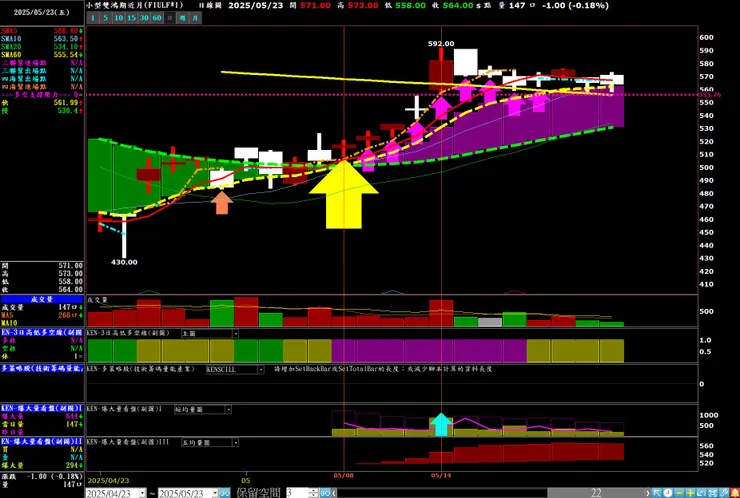Click the 保留空間 number input field
The image size is (740, 498).
pyautogui.click(x=297, y=493)
